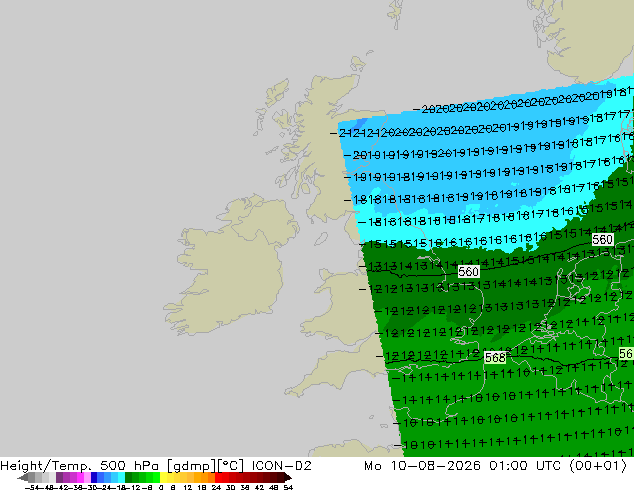Click the 500 hPa level text
The height and width of the screenshot is (490, 634).
129,466
